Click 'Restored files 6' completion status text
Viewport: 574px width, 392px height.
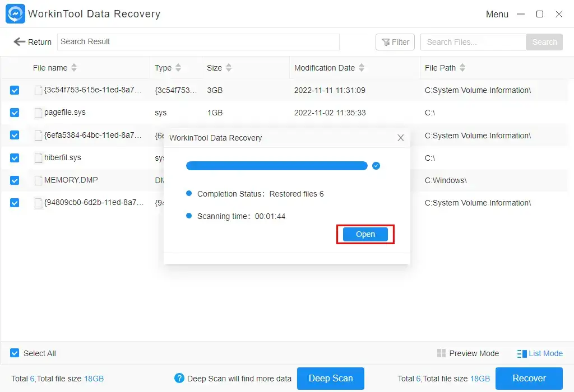[297, 194]
